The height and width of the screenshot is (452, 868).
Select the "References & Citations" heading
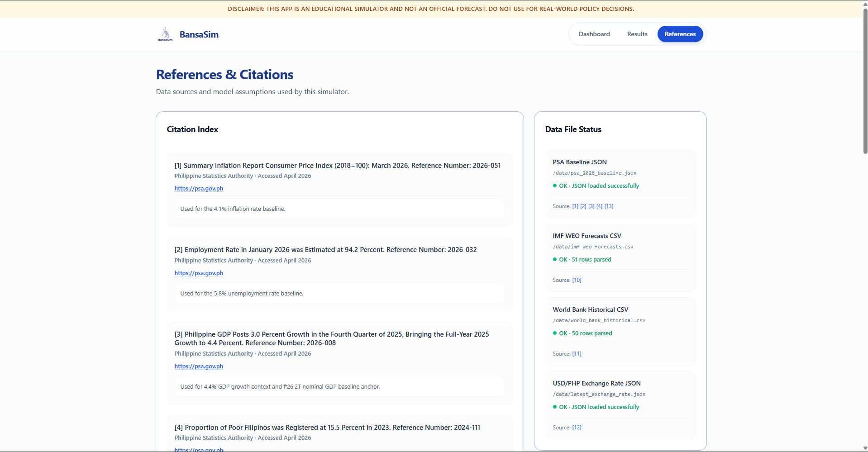coord(224,75)
